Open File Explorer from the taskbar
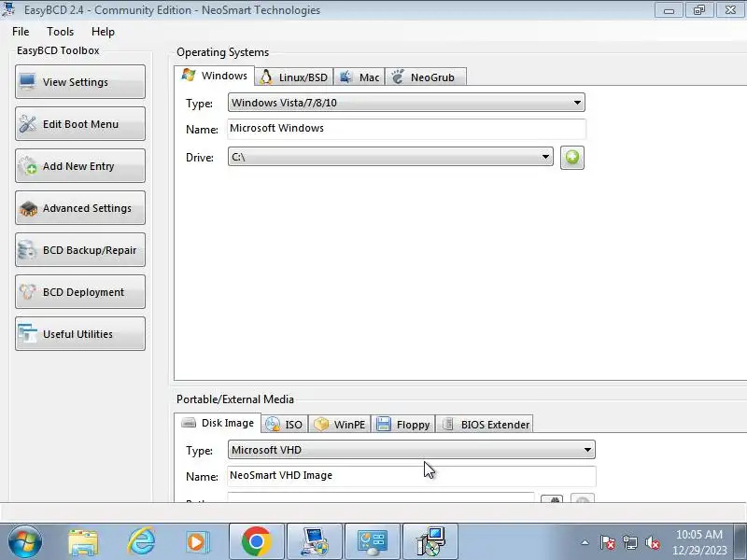 coord(83,542)
